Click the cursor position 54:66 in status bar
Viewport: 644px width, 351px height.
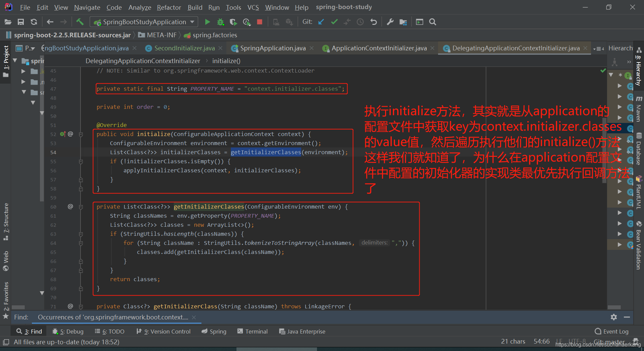coord(541,342)
